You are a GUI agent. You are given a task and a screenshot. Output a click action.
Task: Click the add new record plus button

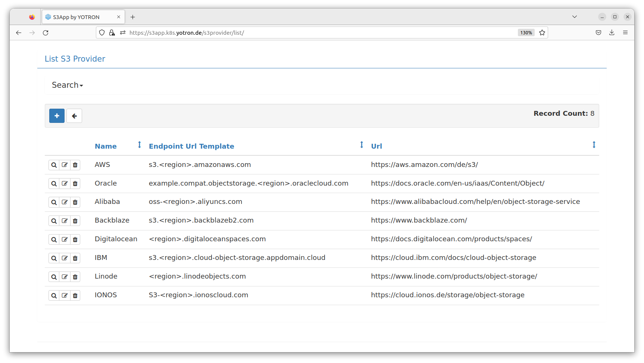click(57, 116)
